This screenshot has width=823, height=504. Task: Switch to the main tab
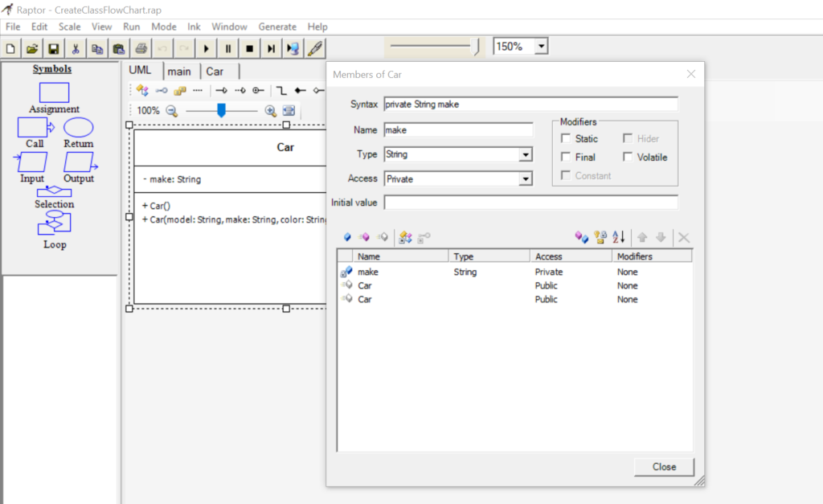(180, 71)
